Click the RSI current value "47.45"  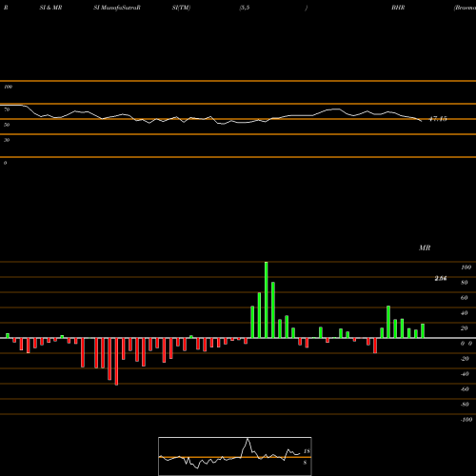tap(438, 119)
